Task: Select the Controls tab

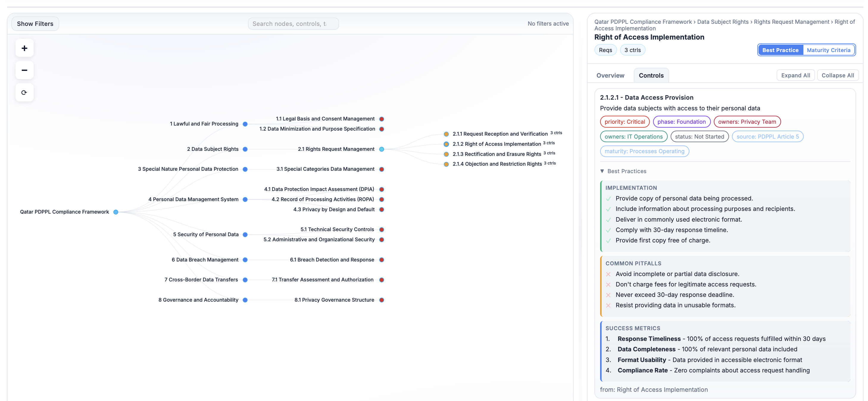Action: (x=651, y=76)
